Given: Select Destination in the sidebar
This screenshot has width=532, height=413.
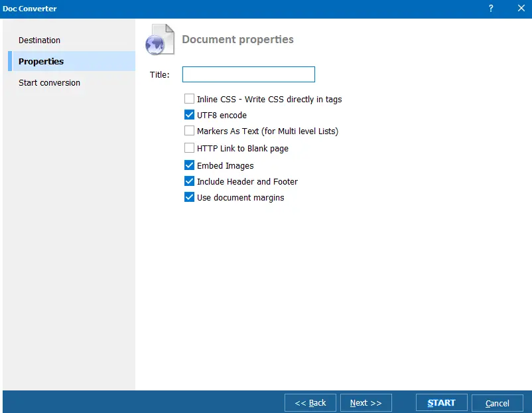Looking at the screenshot, I should tap(39, 40).
